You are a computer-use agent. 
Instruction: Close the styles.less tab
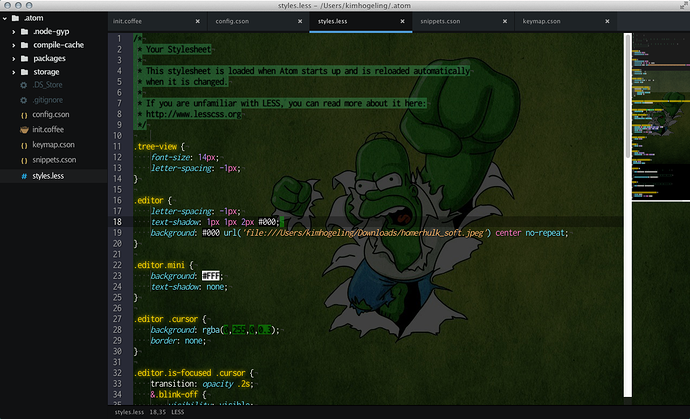(x=402, y=21)
